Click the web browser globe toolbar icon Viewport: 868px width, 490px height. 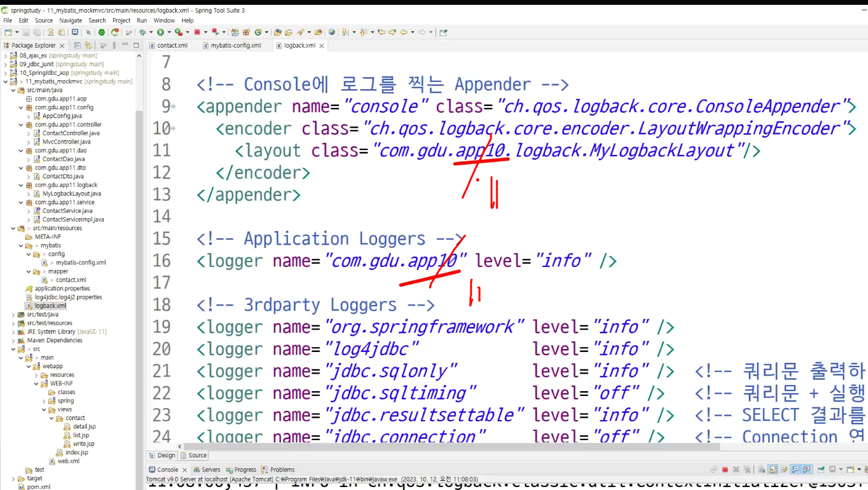[332, 32]
